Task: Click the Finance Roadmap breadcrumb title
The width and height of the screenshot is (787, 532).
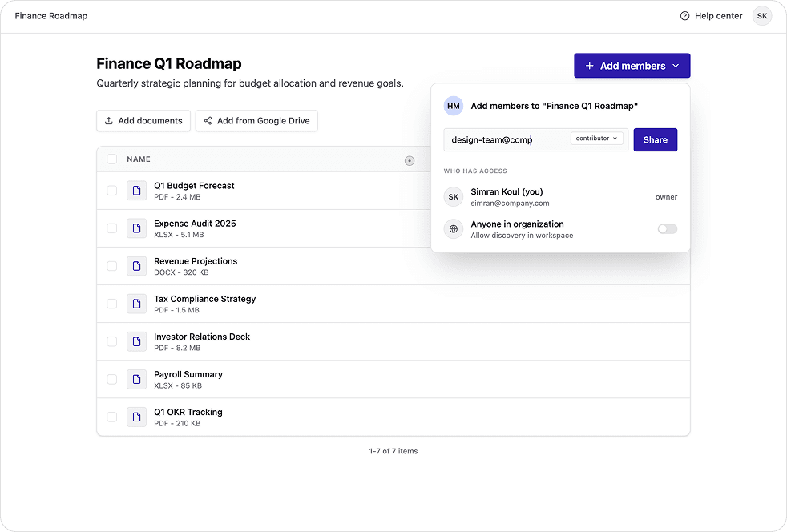Action: pyautogui.click(x=51, y=16)
